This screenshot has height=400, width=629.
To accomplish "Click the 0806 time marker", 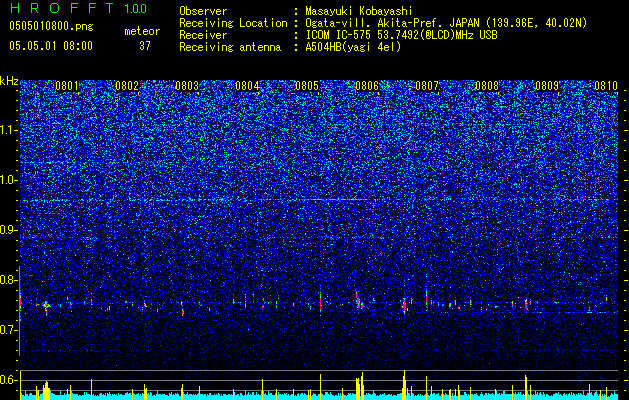I will (367, 86).
